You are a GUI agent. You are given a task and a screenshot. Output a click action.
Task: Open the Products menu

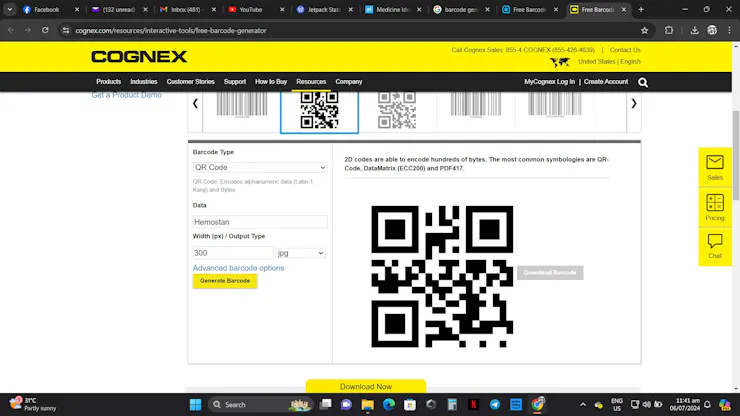109,82
